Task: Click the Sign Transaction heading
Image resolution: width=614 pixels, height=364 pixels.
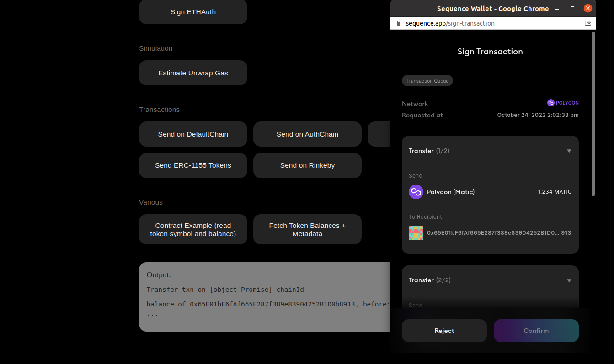Action: [490, 52]
